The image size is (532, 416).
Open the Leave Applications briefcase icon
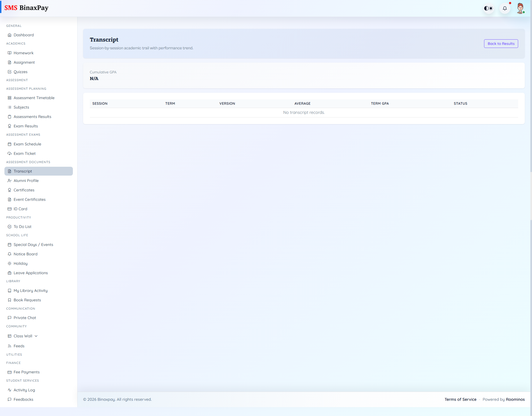tap(9, 273)
